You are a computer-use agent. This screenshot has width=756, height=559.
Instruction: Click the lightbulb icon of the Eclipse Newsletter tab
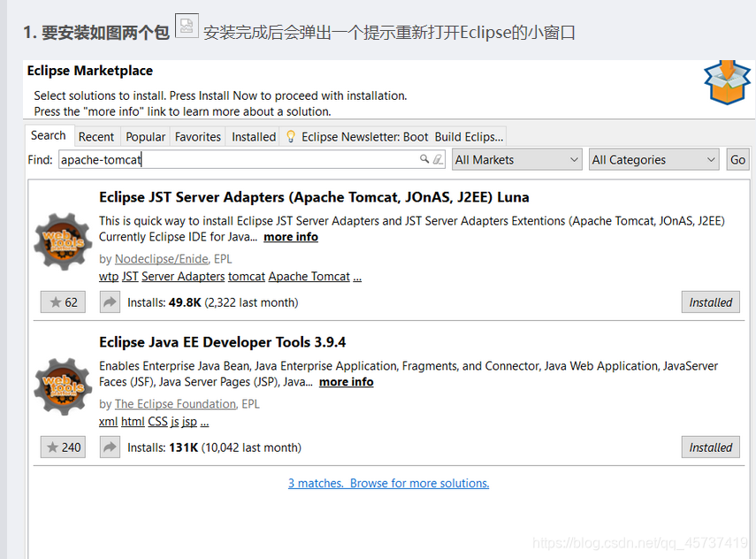[291, 136]
